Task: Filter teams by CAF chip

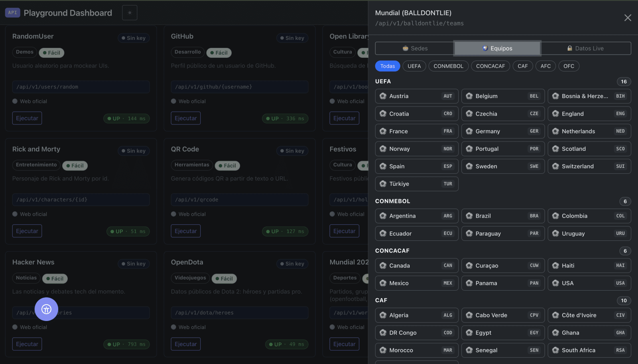Action: tap(523, 66)
